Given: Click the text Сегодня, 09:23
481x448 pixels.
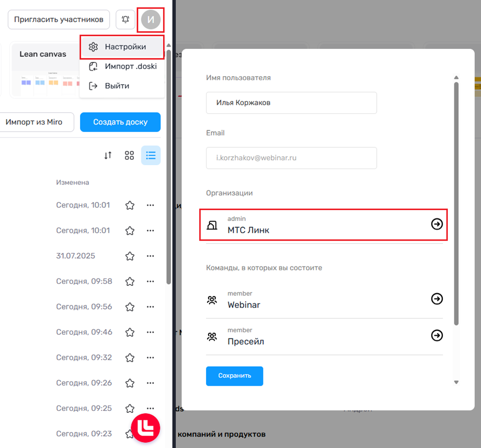Looking at the screenshot, I should tap(84, 434).
